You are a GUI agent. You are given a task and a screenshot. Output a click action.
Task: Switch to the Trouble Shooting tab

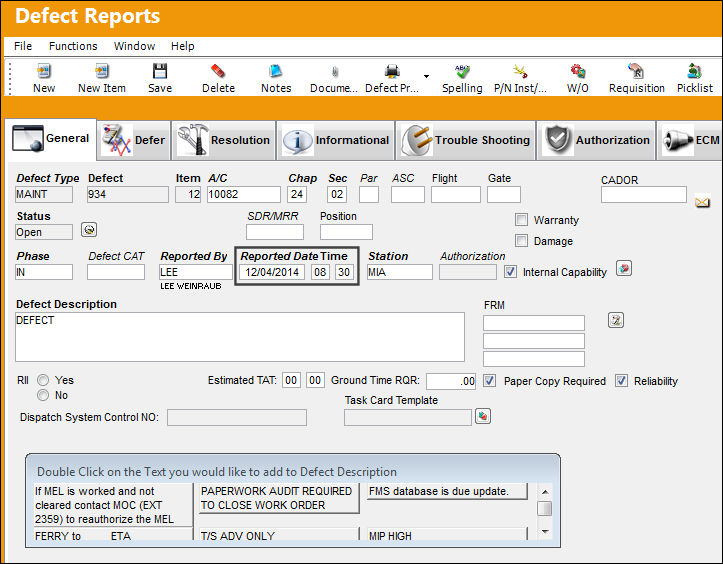[465, 140]
